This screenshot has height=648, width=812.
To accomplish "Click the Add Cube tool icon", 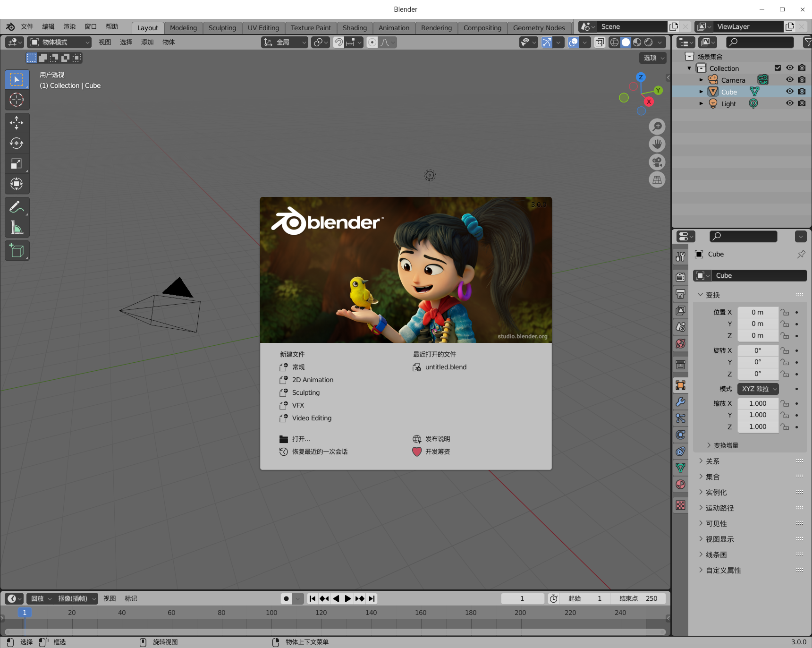I will 17,251.
